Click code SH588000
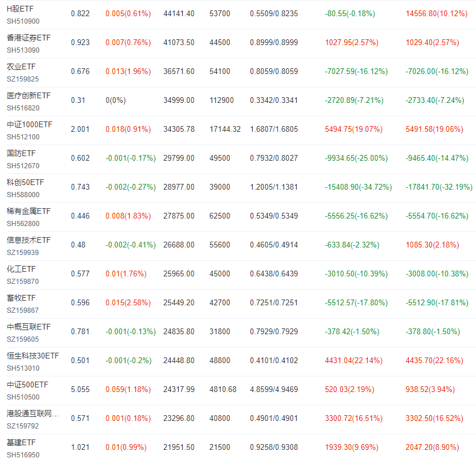476x462 pixels. point(23,195)
